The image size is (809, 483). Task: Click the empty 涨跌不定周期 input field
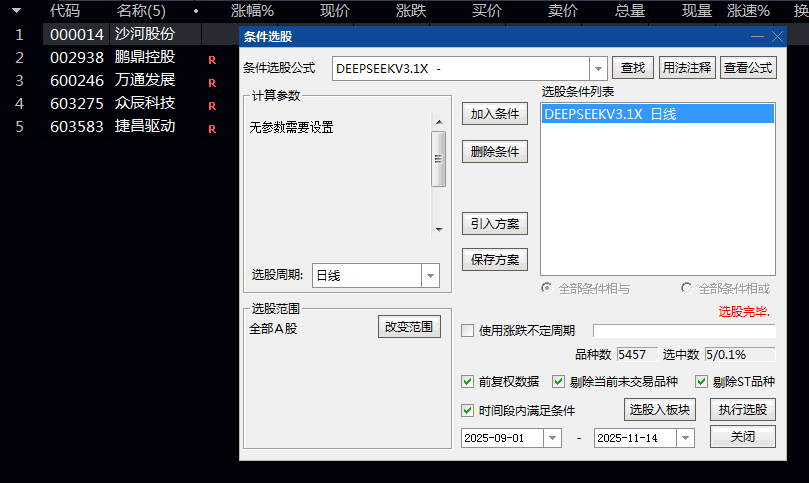coord(684,331)
